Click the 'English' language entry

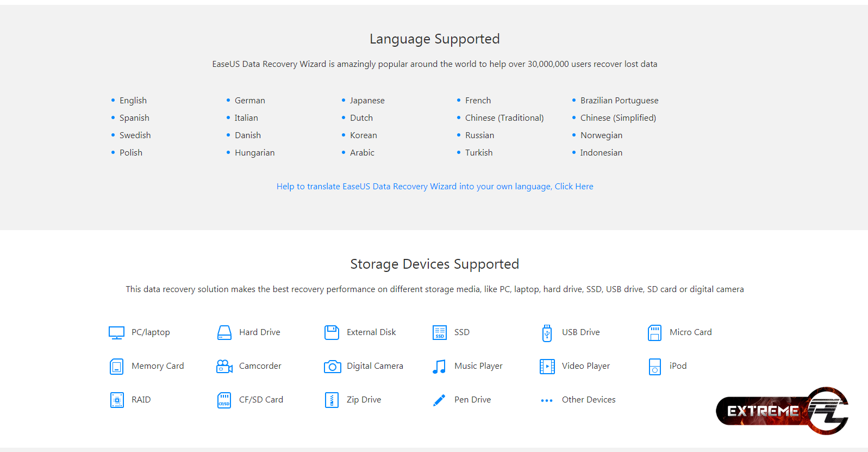pyautogui.click(x=133, y=101)
